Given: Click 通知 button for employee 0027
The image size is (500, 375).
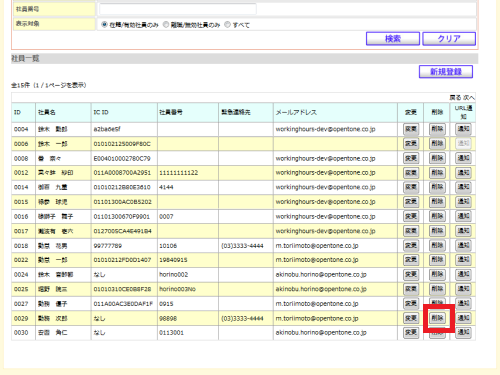Looking at the screenshot, I should (x=463, y=304).
